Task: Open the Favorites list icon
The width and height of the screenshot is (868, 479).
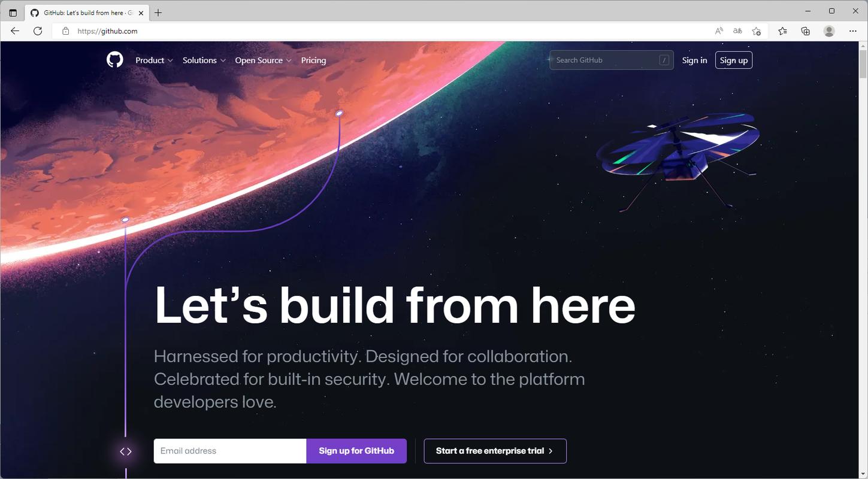Action: (782, 31)
